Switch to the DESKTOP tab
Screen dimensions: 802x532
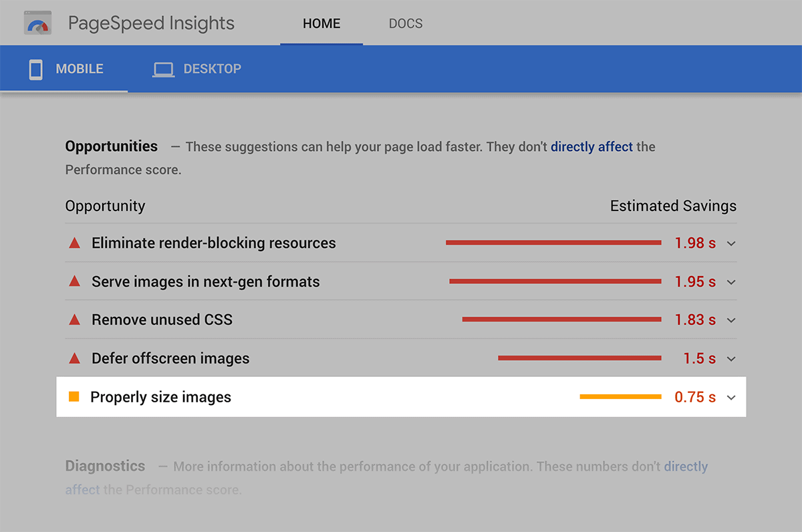pyautogui.click(x=197, y=69)
